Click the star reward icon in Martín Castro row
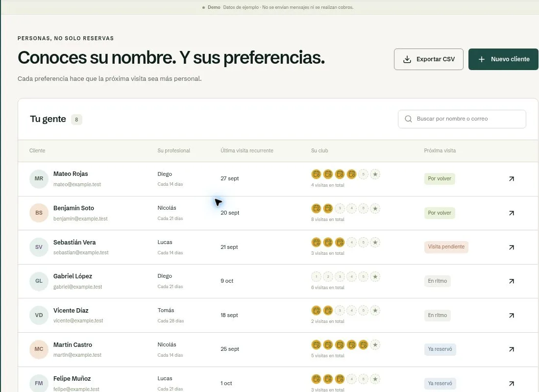This screenshot has width=539, height=392. 375,344
